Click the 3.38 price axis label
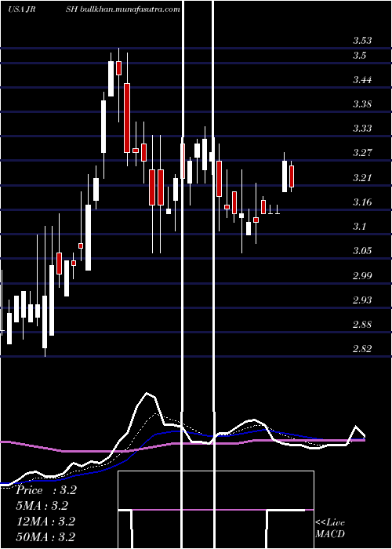This screenshot has width=392, height=549. [x=362, y=104]
